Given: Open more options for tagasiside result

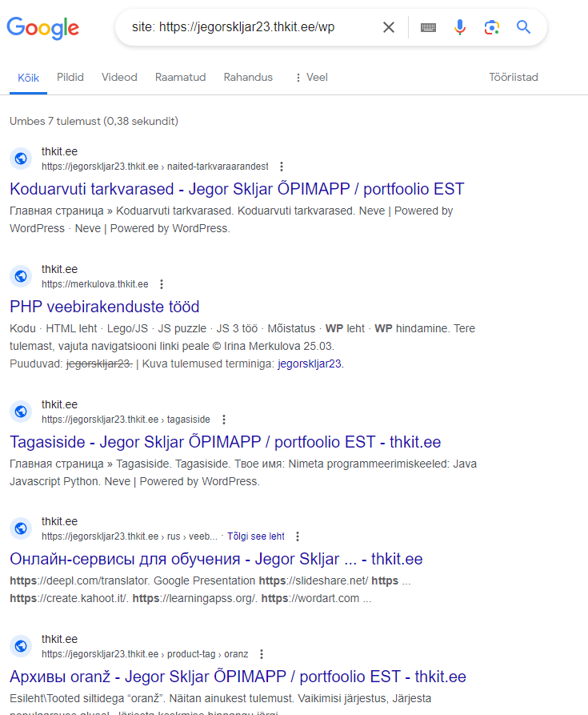Looking at the screenshot, I should coord(224,420).
